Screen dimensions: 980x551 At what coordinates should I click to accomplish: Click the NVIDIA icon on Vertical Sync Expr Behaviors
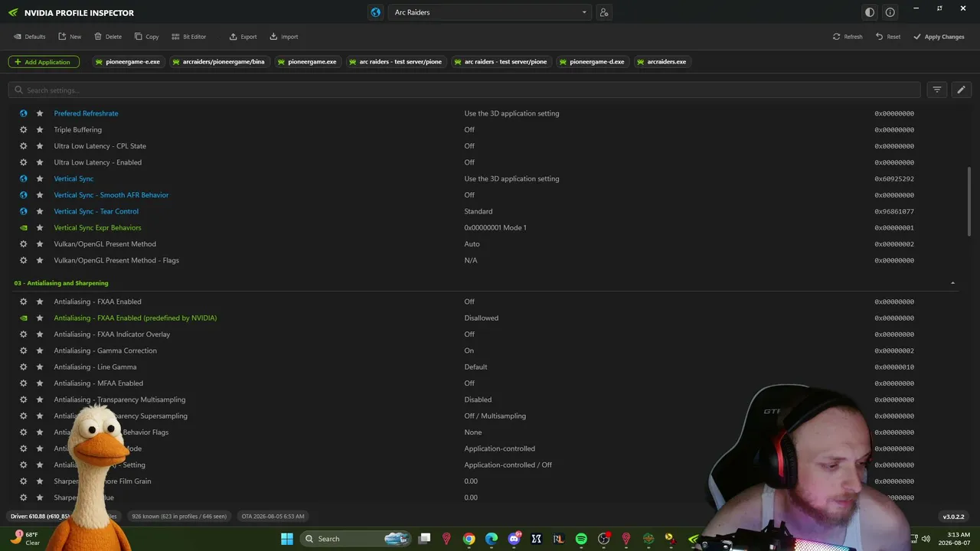pos(24,228)
